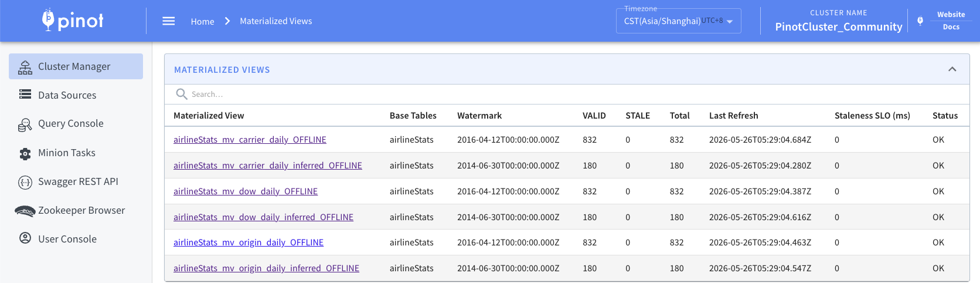Click watermark of dow_daily_OFFLINE row
Viewport: 980px width, 283px height.
[508, 191]
